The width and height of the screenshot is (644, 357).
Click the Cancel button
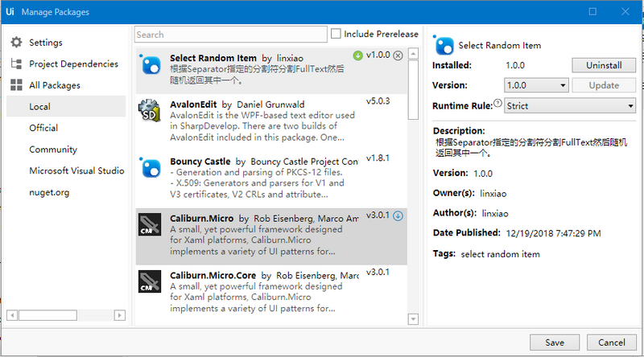[x=612, y=343]
